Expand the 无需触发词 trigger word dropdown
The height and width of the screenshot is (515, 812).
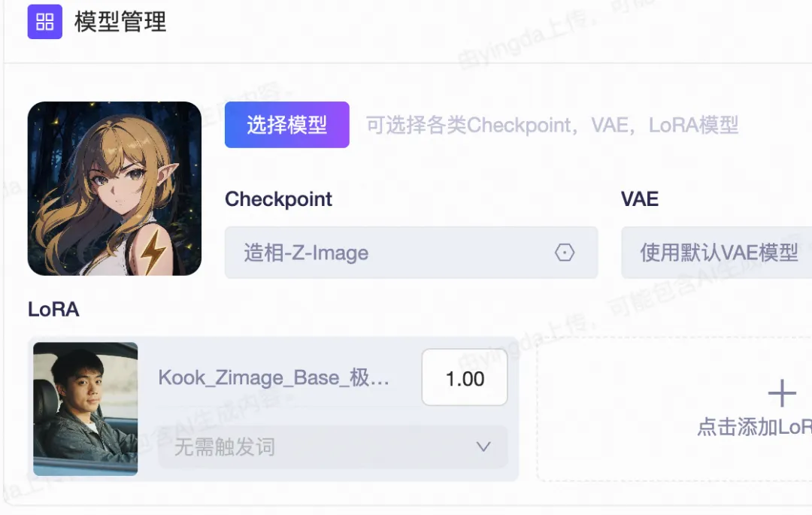tap(333, 447)
